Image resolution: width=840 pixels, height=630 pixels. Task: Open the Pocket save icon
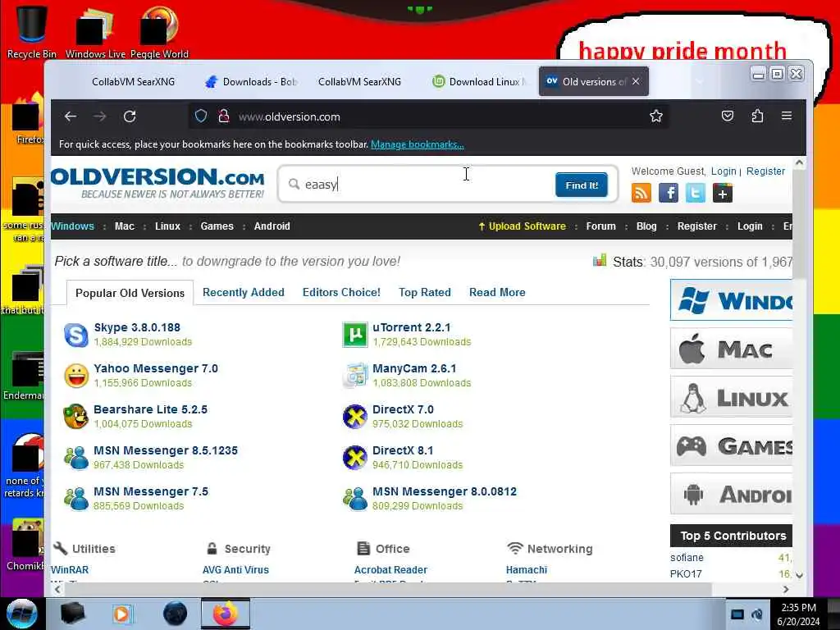click(x=727, y=116)
